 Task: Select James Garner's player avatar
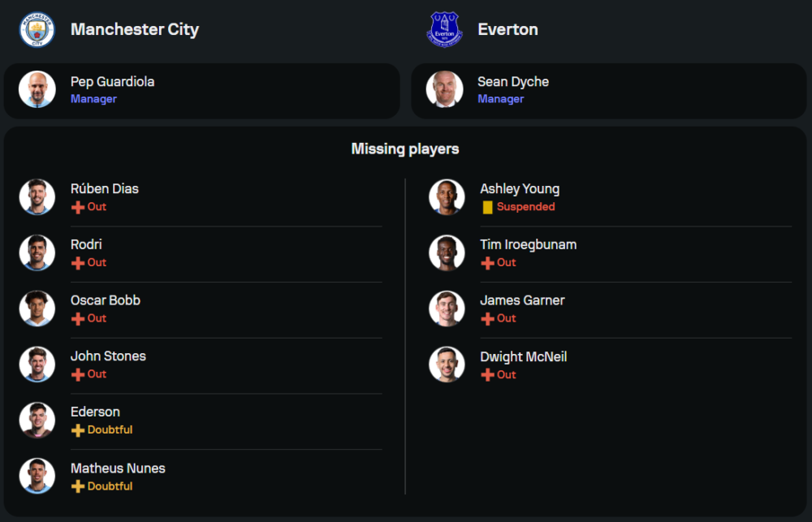point(447,308)
